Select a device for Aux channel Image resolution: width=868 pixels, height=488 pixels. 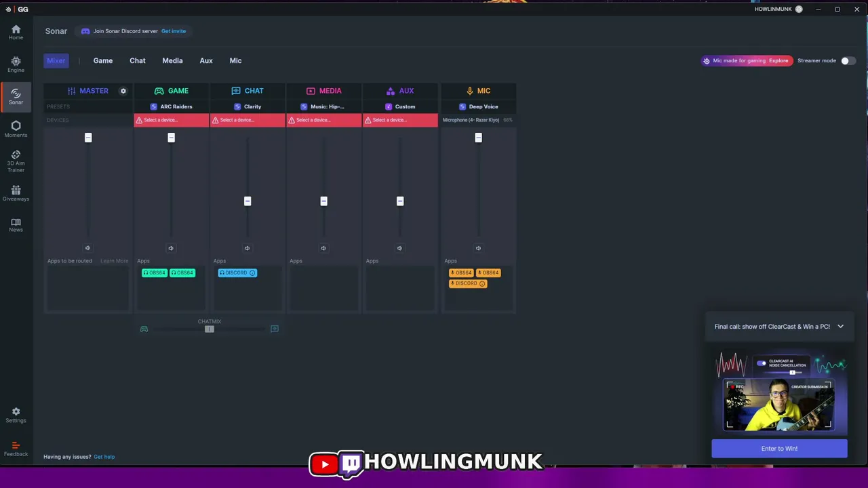(x=400, y=120)
